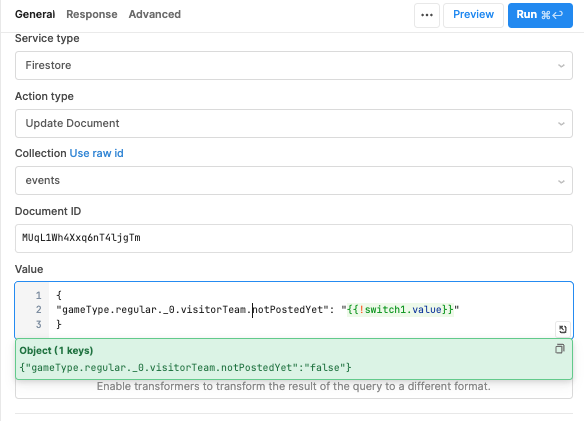Open the events collection dropdown
The image size is (584, 421).
point(293,180)
